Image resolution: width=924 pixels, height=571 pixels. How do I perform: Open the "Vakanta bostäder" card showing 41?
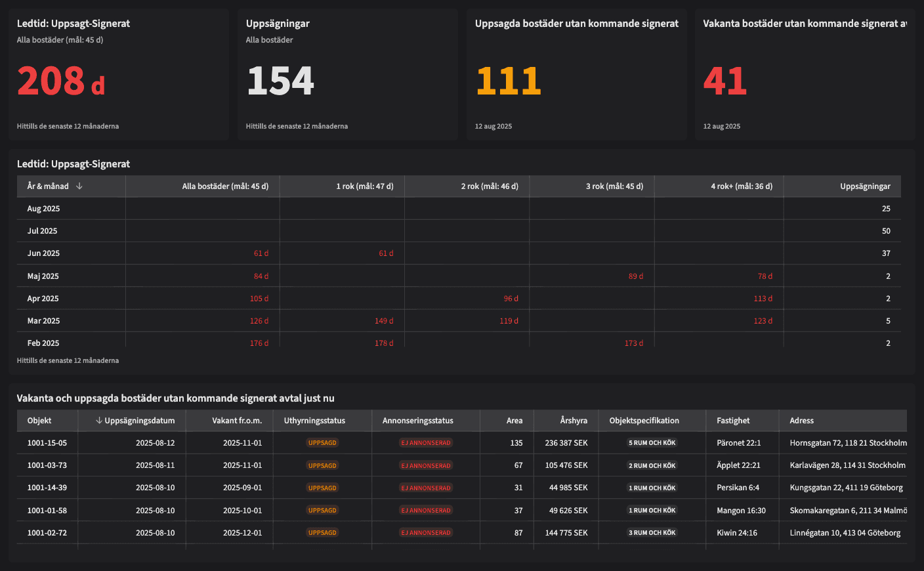coord(805,74)
